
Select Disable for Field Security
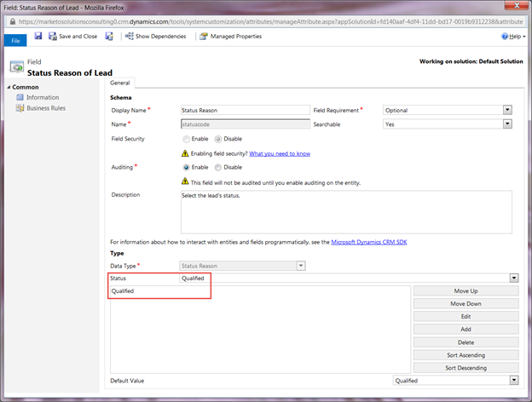coord(218,139)
